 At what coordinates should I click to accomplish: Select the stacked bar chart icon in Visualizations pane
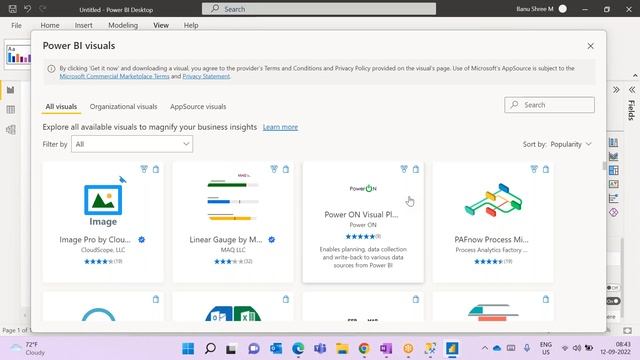(x=613, y=142)
